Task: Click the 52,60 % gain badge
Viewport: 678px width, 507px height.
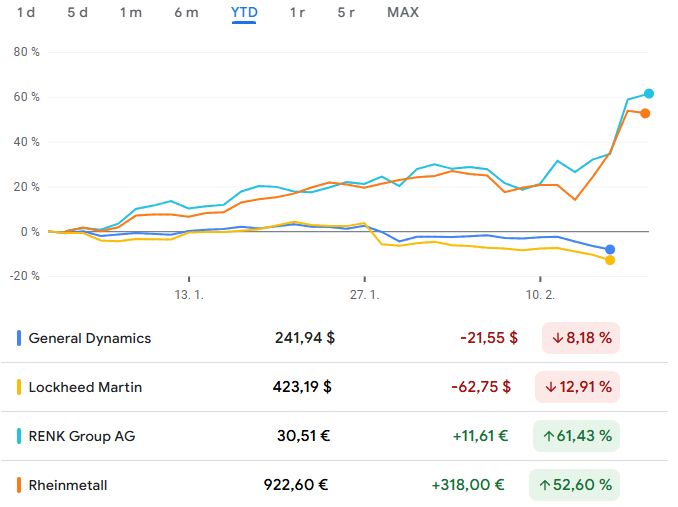Action: click(x=574, y=485)
